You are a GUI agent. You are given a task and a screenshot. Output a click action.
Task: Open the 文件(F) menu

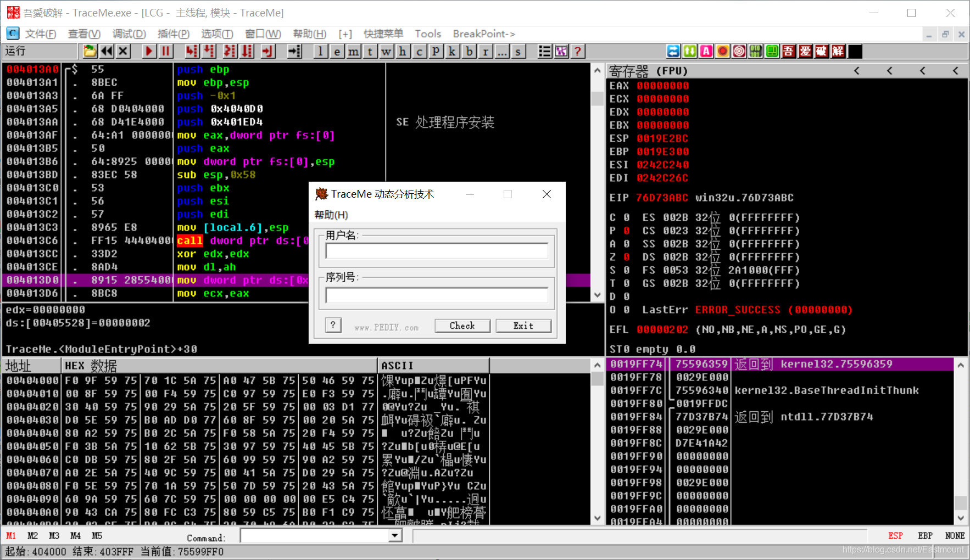[41, 34]
